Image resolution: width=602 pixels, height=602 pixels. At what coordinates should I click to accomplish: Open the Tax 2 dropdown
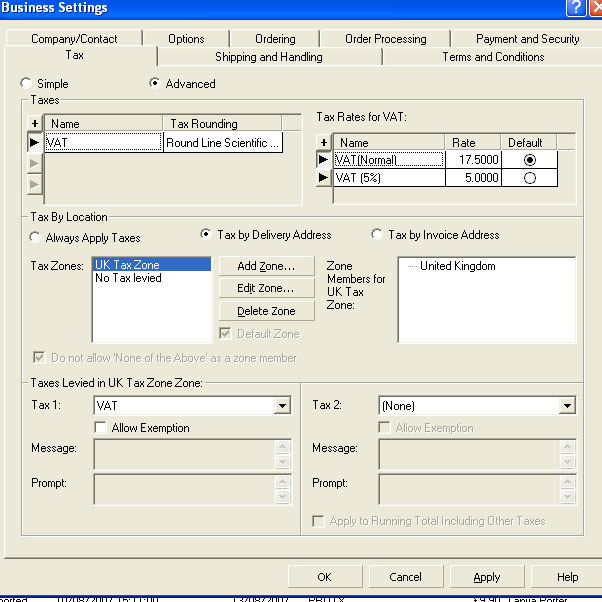[567, 406]
